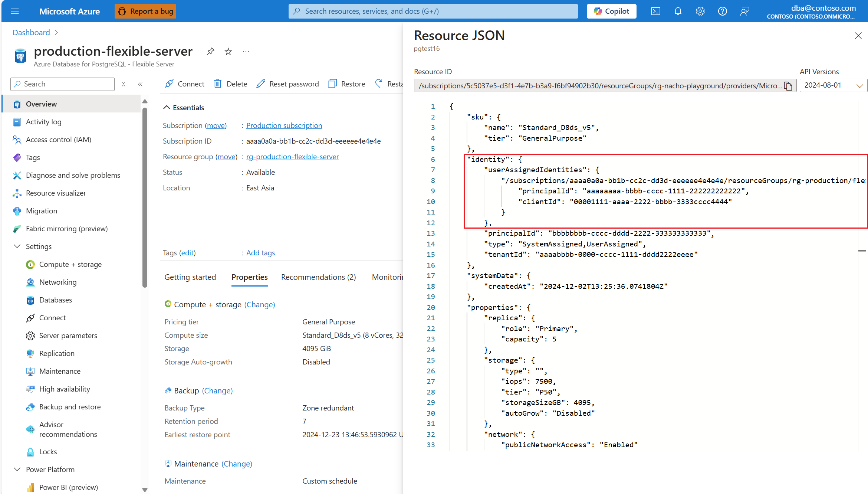
Task: Click the top search resources field
Action: point(433,11)
